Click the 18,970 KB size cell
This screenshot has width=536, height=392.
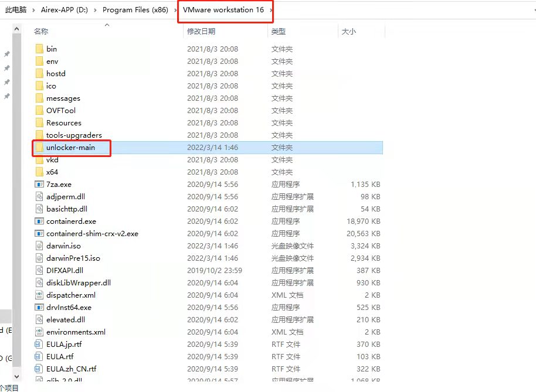364,221
